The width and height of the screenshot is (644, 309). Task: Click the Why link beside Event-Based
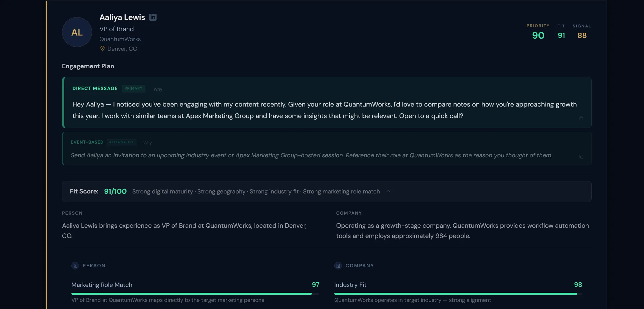point(147,143)
